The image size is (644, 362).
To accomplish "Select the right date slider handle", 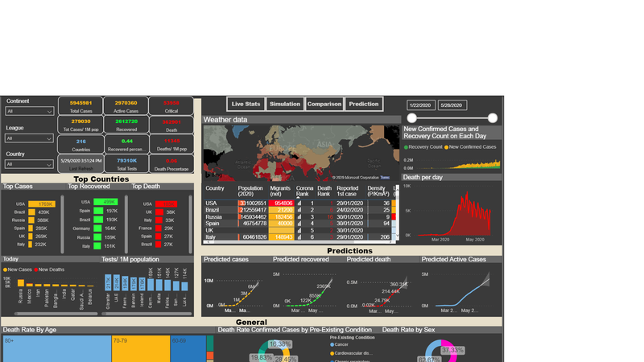I will coord(493,118).
